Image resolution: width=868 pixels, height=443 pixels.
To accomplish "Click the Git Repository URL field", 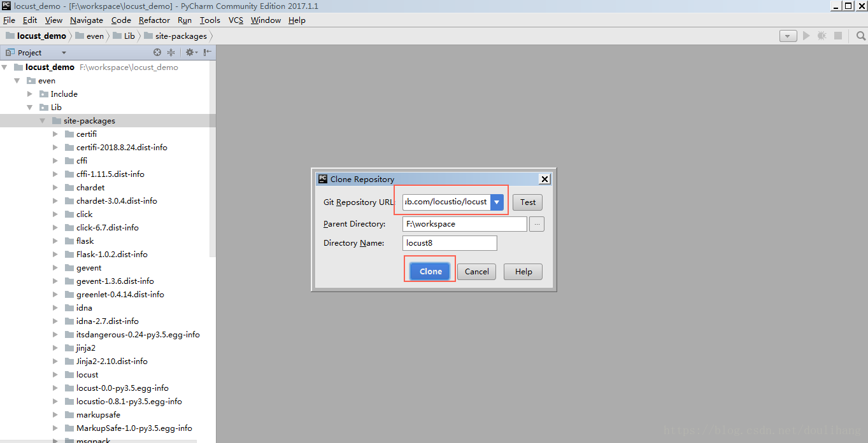I will pos(446,202).
